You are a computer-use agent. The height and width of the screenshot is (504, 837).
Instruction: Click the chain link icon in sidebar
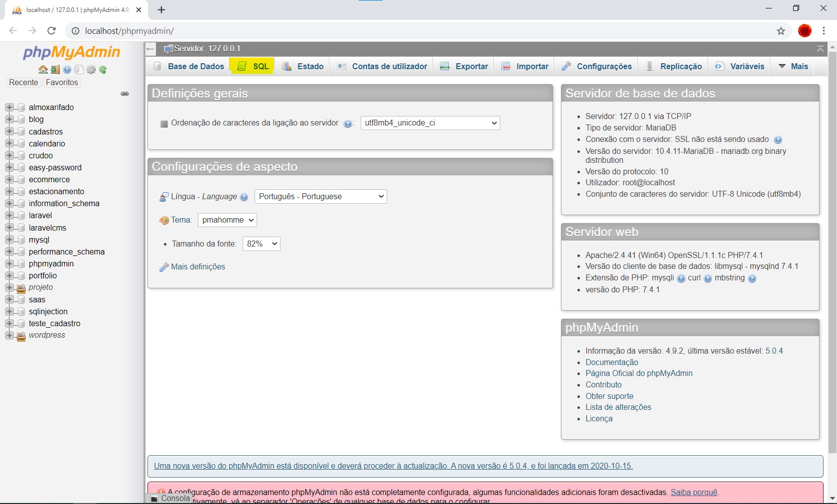(125, 94)
